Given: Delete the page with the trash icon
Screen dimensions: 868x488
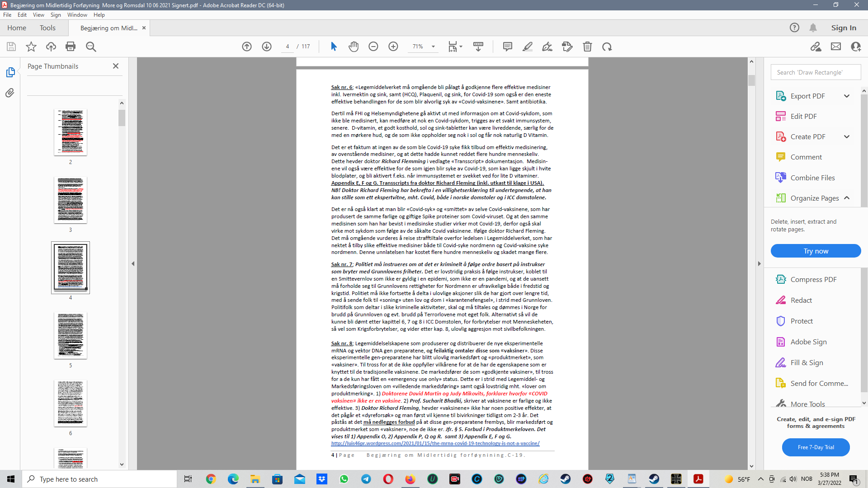Looking at the screenshot, I should pos(587,47).
